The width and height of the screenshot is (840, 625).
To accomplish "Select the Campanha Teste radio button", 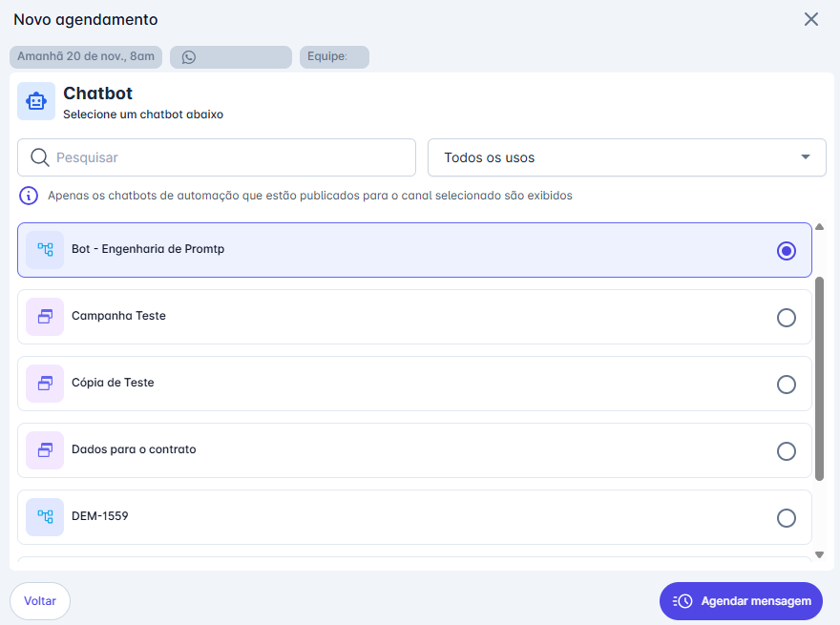I will tap(787, 317).
